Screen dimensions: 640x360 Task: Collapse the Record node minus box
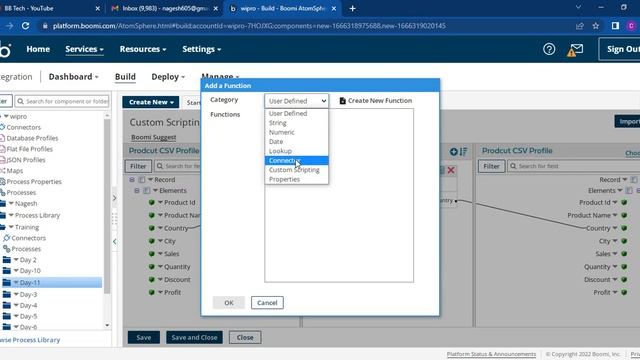[132, 180]
